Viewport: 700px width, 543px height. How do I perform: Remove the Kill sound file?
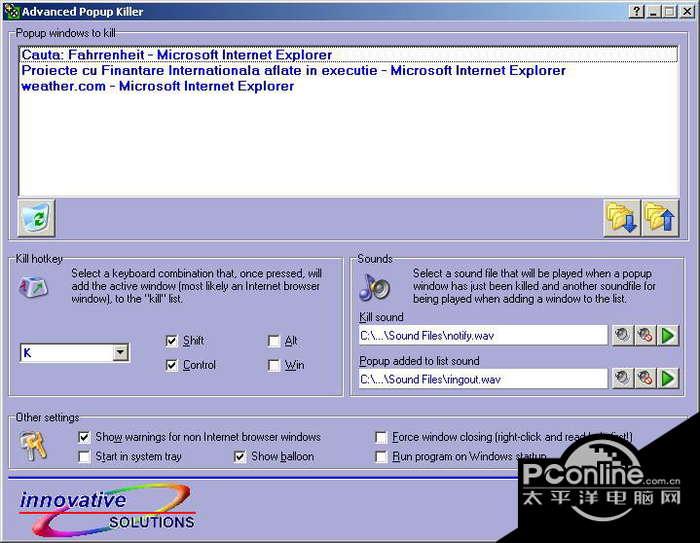[x=645, y=335]
